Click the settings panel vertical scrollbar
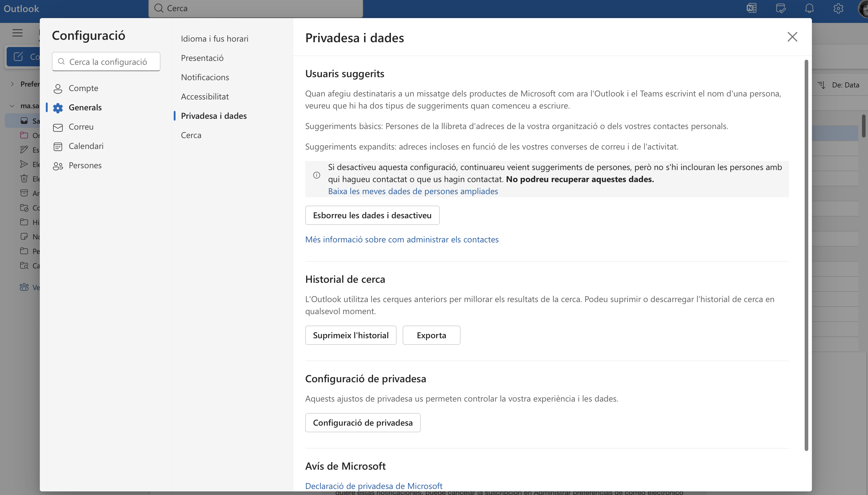Screen dimensions: 868x495 coord(806,255)
